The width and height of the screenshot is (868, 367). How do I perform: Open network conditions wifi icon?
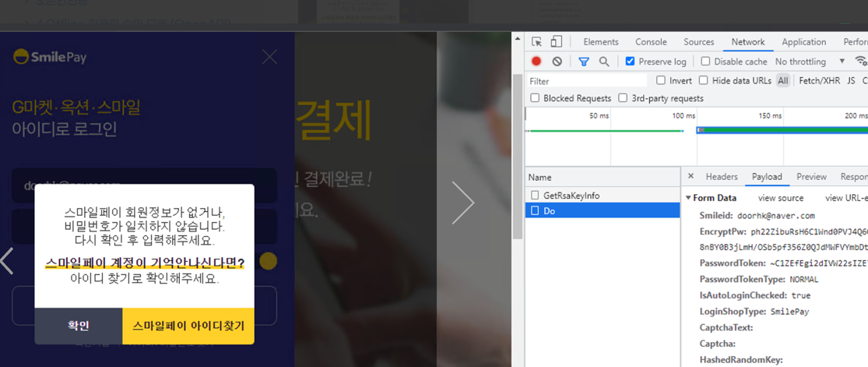pyautogui.click(x=861, y=61)
